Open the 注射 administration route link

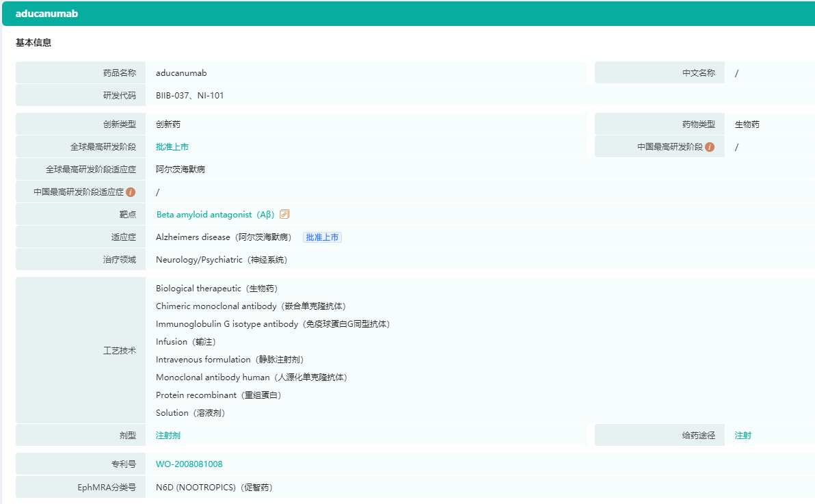click(743, 436)
